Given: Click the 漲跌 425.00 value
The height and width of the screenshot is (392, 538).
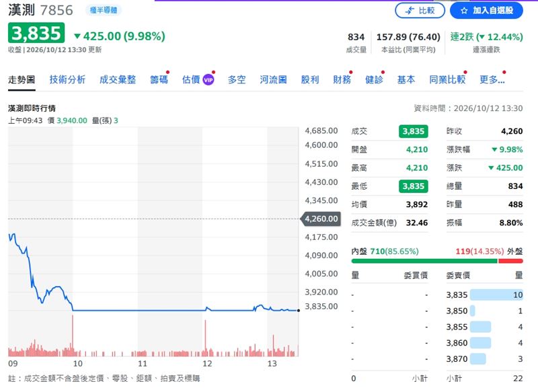Looking at the screenshot, I should click(x=506, y=167).
